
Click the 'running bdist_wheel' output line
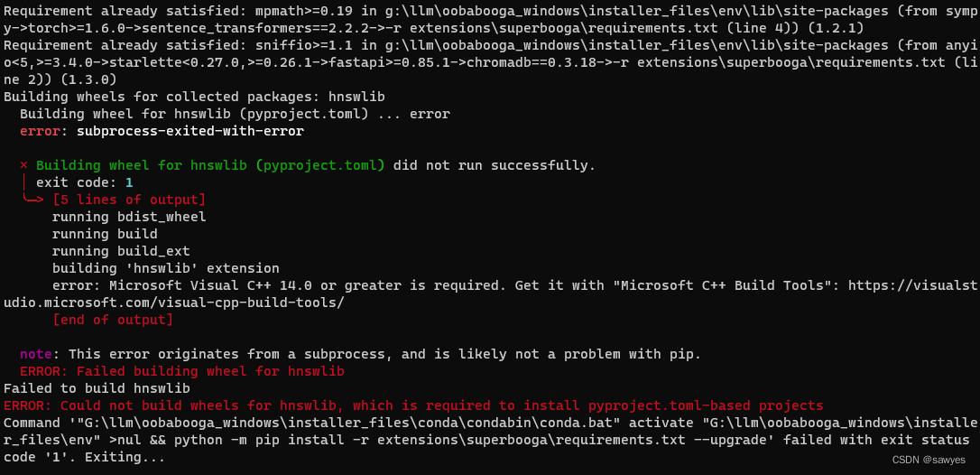pos(129,217)
